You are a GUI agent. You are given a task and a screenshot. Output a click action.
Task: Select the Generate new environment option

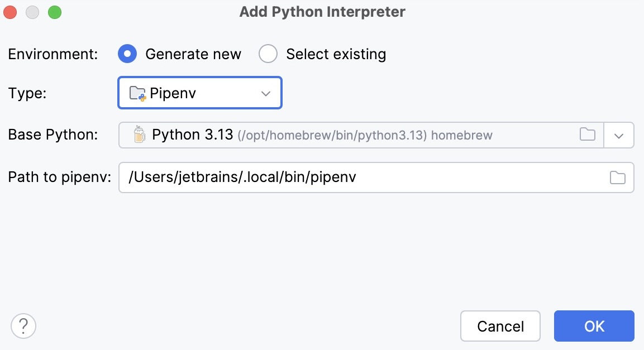(127, 54)
